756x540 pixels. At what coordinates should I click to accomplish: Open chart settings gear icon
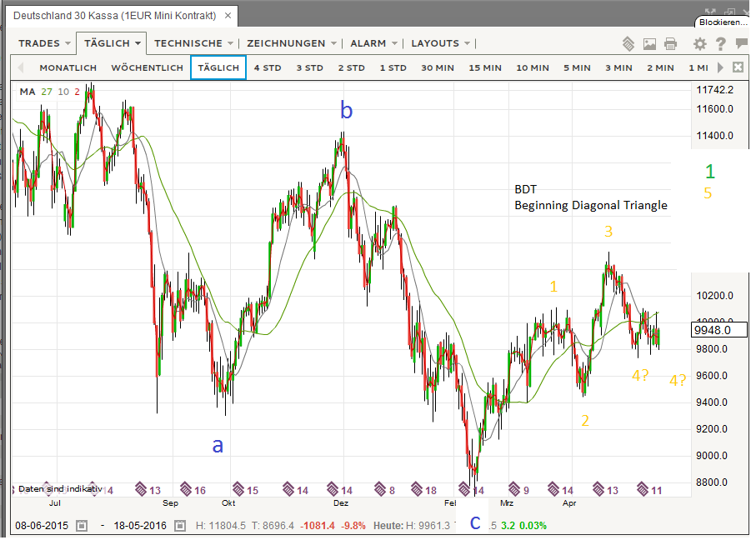coord(700,43)
